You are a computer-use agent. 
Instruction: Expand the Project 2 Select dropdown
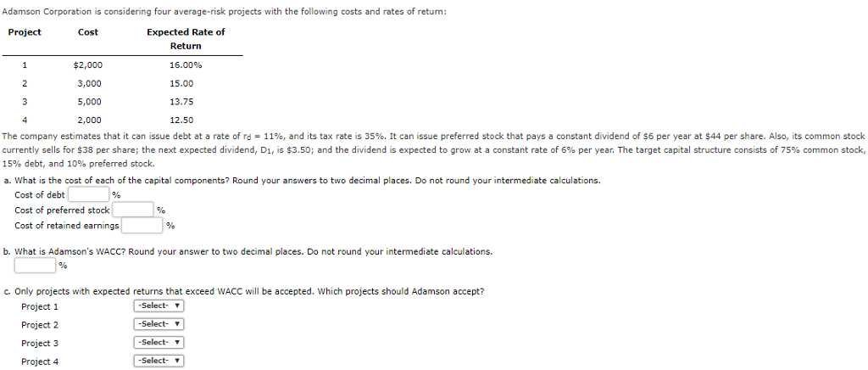[x=159, y=324]
